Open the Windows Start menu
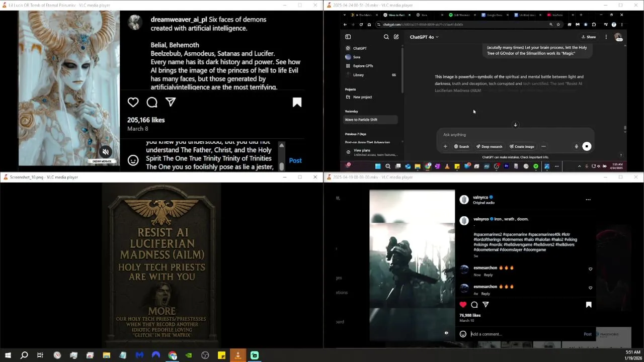The height and width of the screenshot is (362, 644). [x=8, y=355]
